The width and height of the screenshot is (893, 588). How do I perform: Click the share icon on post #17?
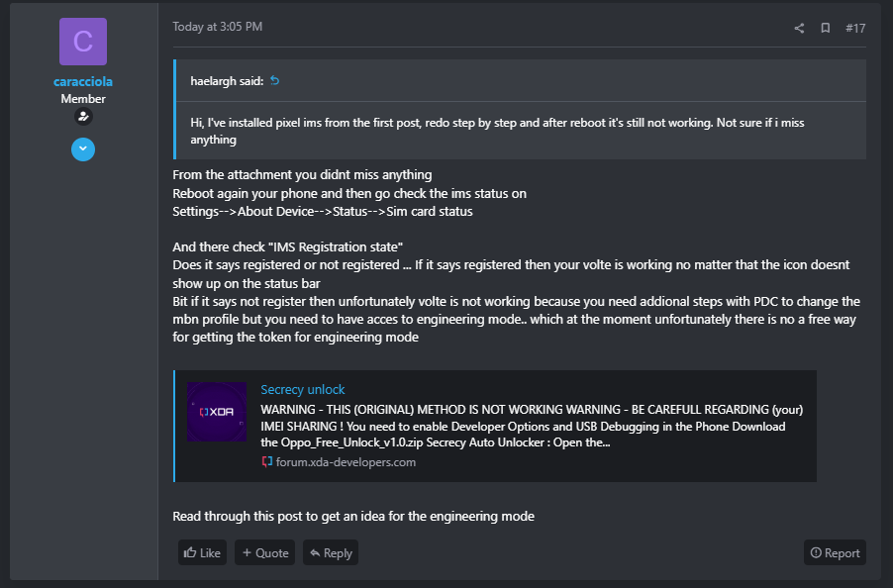[x=799, y=28]
